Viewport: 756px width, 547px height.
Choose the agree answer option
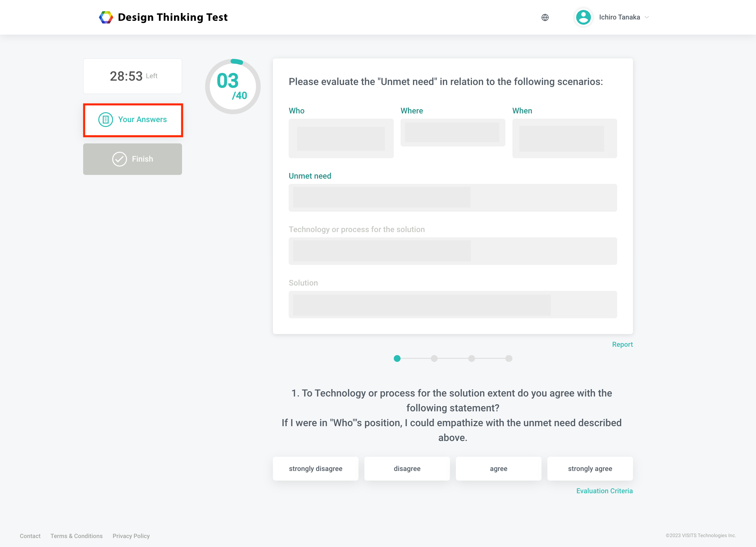pos(499,468)
